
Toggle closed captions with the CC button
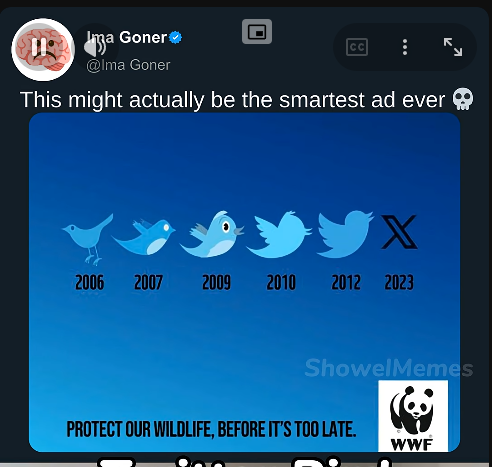tap(357, 47)
